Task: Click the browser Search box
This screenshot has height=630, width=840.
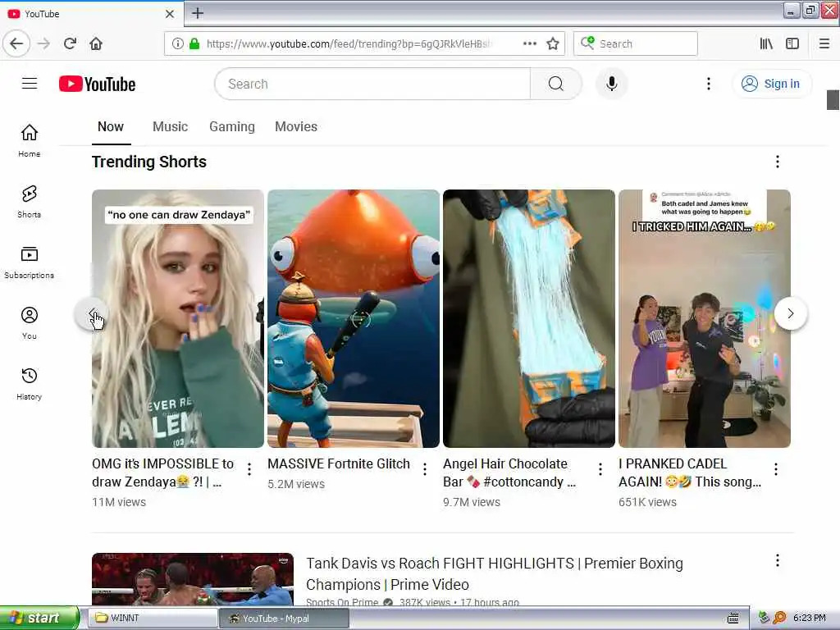Action: pyautogui.click(x=636, y=43)
